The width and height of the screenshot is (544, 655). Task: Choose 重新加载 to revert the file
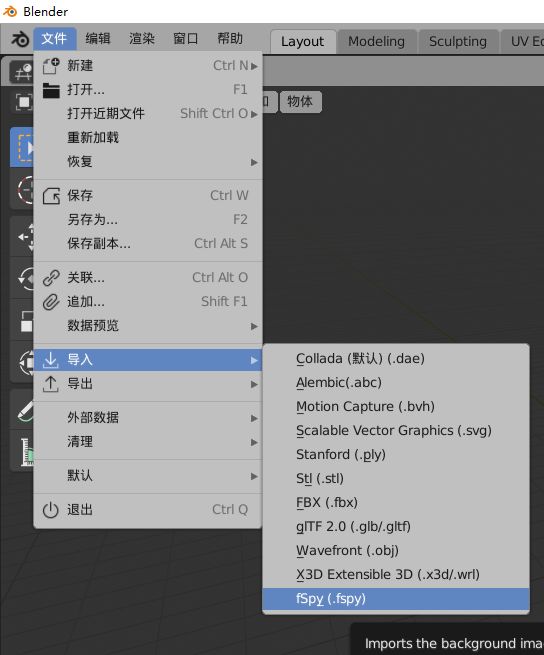tap(148, 137)
